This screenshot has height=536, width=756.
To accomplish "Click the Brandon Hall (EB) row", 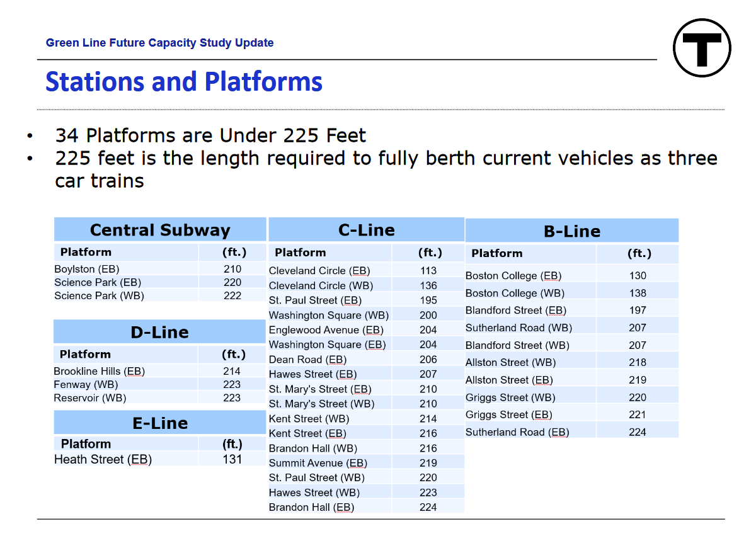I will coord(311,507).
